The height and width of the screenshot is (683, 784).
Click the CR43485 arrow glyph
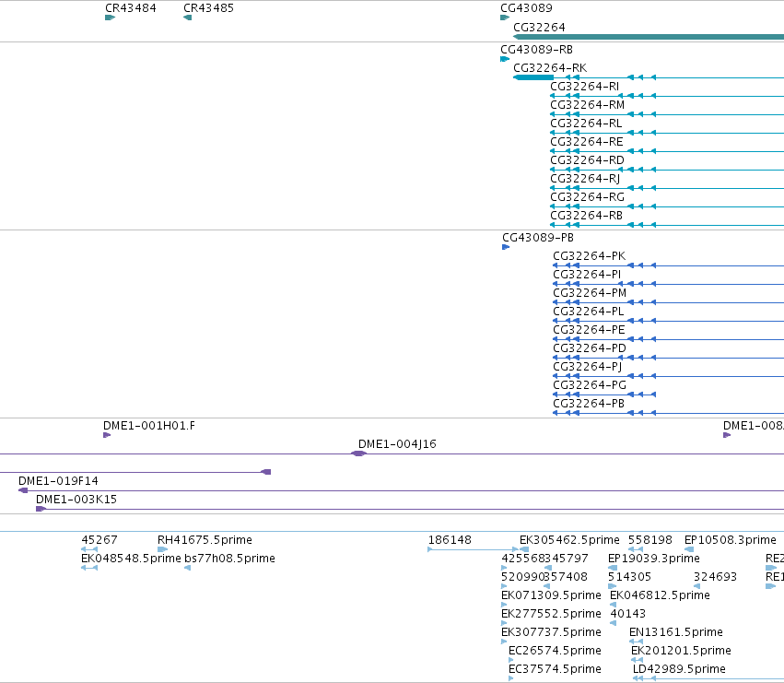(x=188, y=18)
